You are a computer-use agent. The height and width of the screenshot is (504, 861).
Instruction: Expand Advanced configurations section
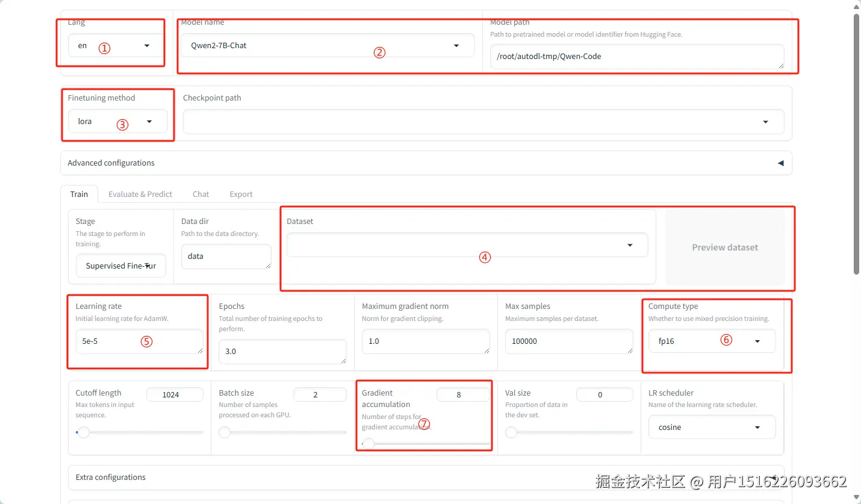click(426, 163)
